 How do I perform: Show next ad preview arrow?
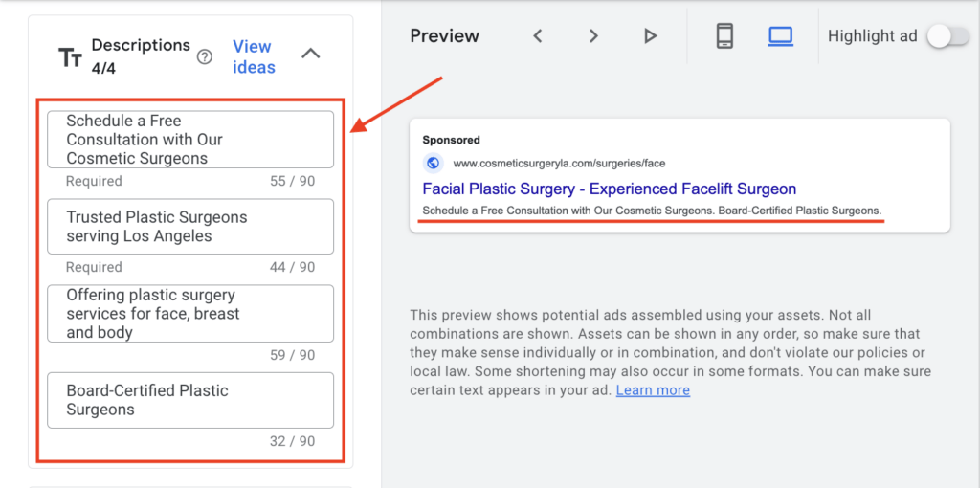pos(593,35)
